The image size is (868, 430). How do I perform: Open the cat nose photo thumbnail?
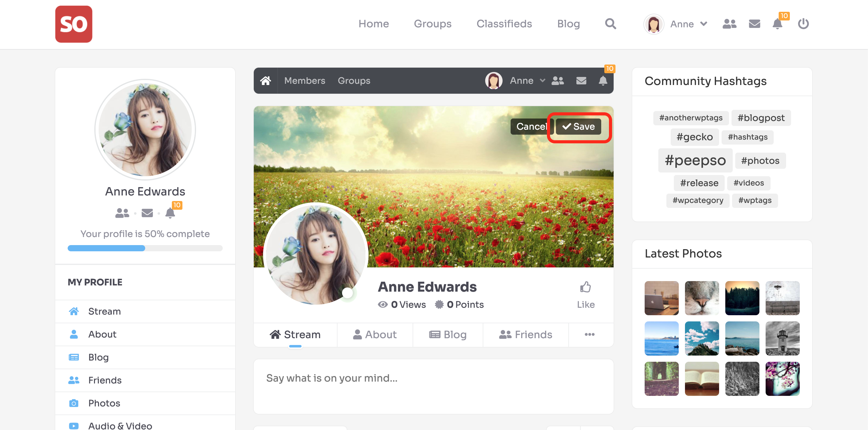pos(701,298)
